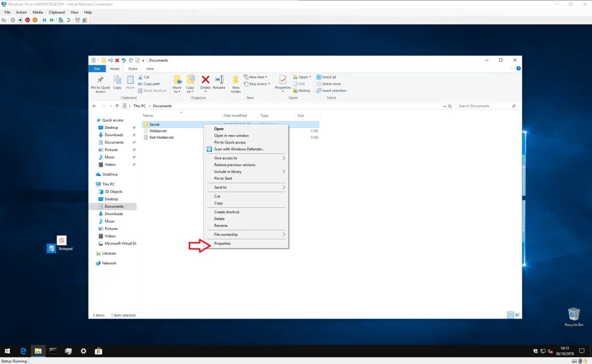Select the Delete tool in the ribbon
Image resolution: width=592 pixels, height=364 pixels.
(x=205, y=81)
